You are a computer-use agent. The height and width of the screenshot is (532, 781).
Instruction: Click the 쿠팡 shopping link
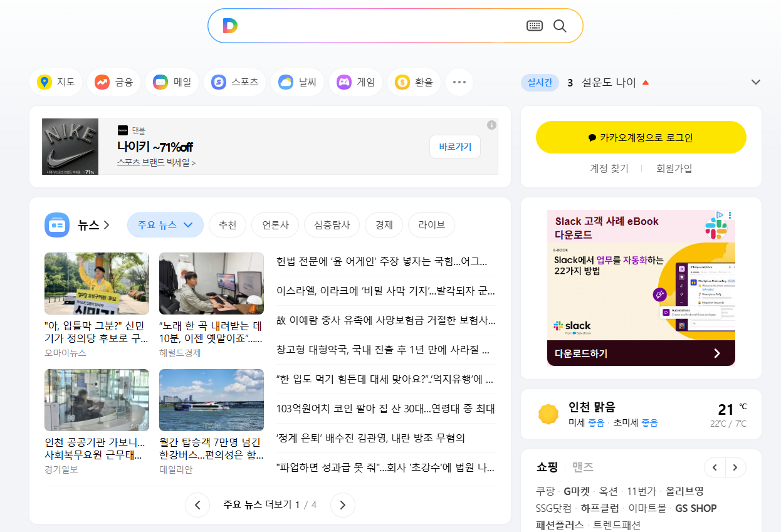545,491
